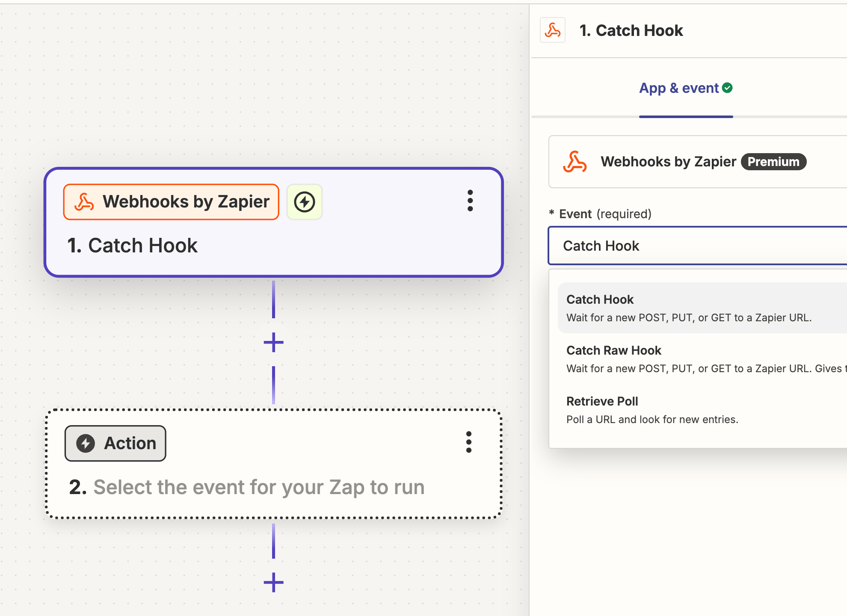Select the 1. Catch Hook step card title
The image size is (847, 616).
[132, 246]
